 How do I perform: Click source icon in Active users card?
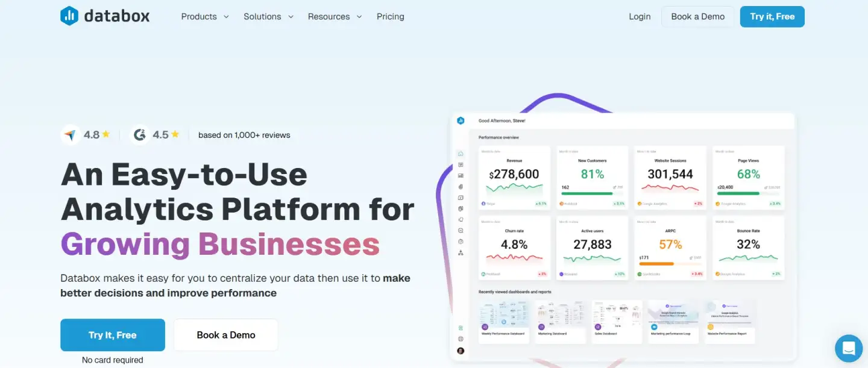coord(561,274)
